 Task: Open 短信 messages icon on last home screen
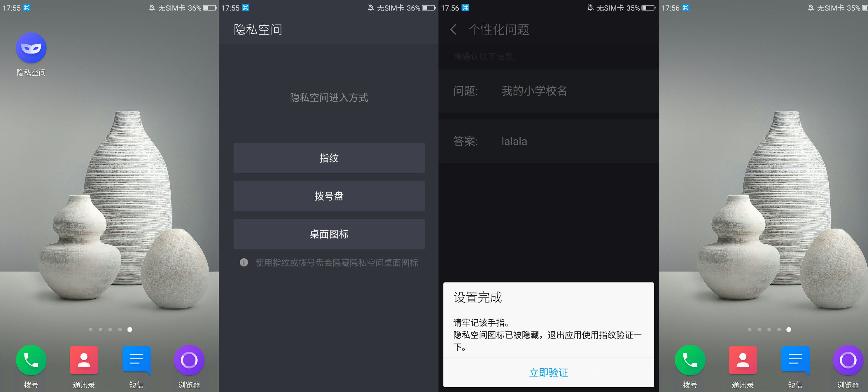point(795,360)
